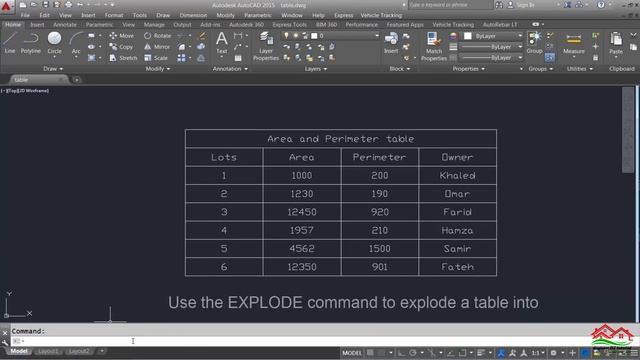640x360 pixels.
Task: Open Layer Properties manager
Action: [266, 46]
